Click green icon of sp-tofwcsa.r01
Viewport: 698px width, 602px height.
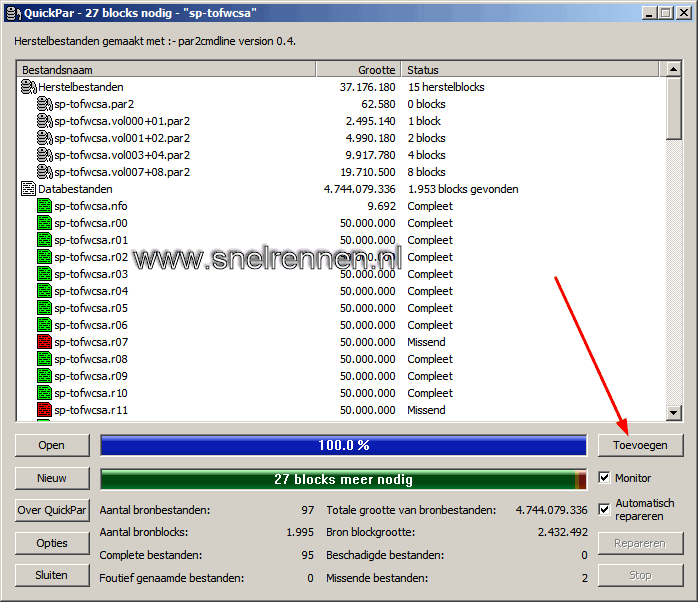[x=45, y=240]
